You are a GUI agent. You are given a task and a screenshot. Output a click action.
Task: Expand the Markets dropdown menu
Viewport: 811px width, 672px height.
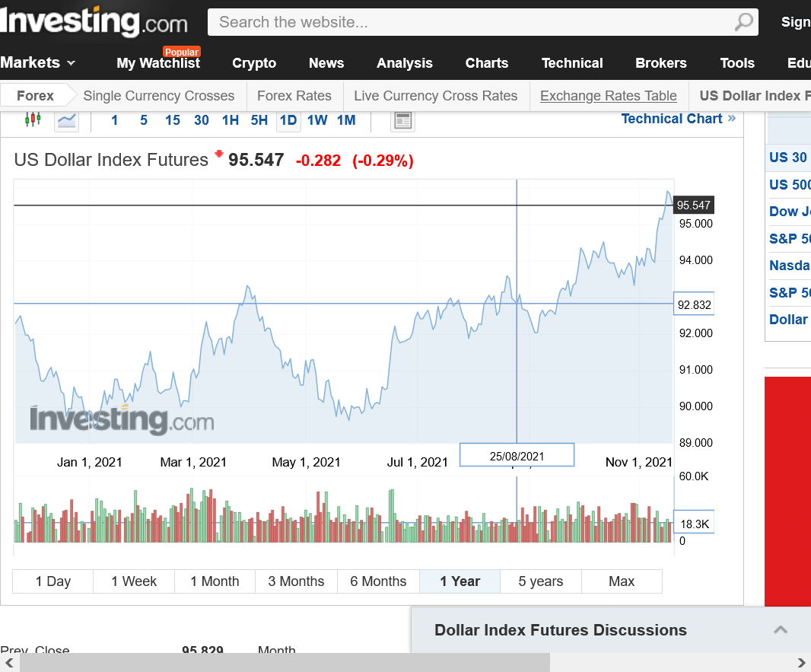[38, 62]
